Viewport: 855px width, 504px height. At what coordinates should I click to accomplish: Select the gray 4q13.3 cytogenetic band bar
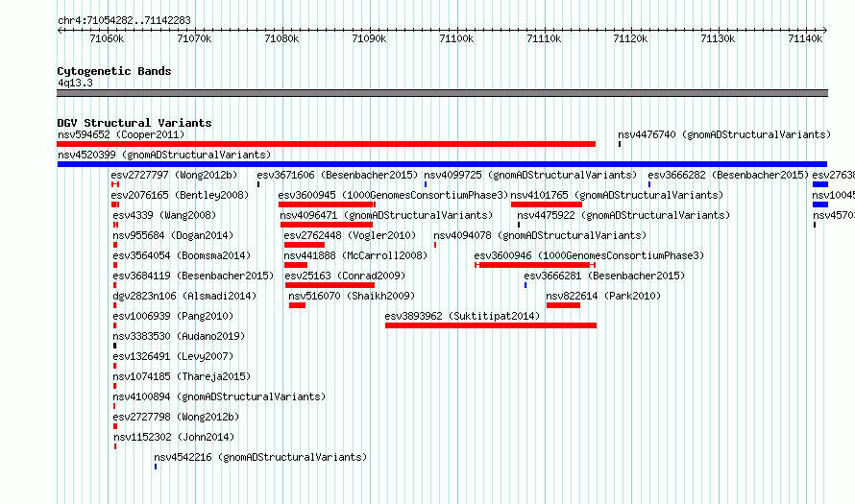tap(442, 93)
